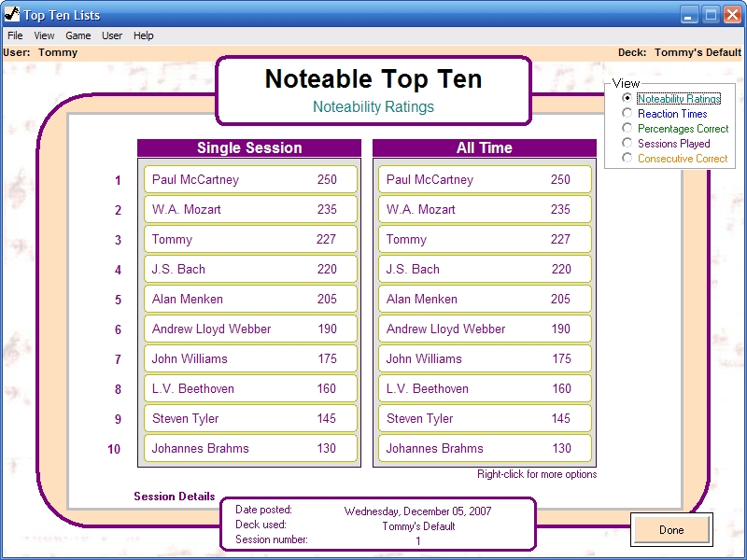Click the Done button
This screenshot has width=747, height=560.
pyautogui.click(x=671, y=529)
